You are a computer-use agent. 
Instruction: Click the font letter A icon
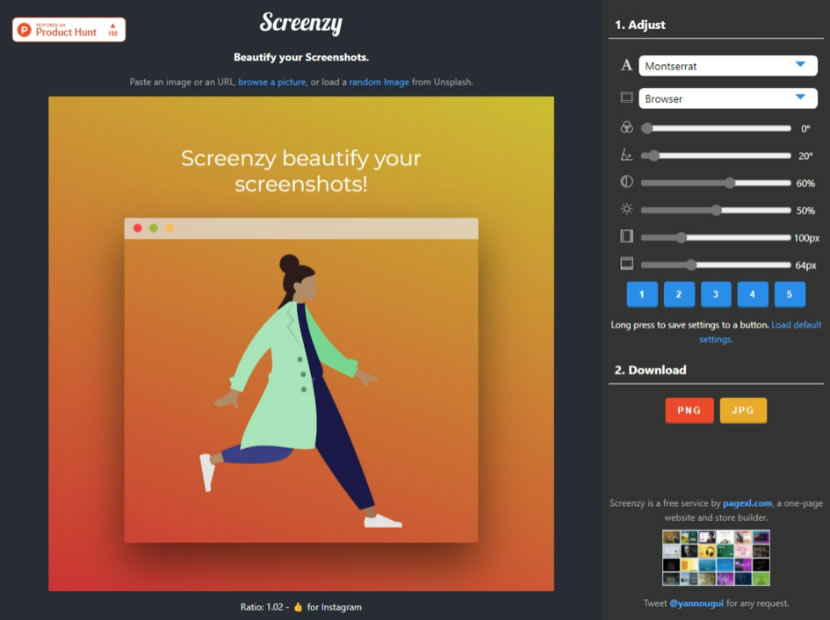(626, 66)
